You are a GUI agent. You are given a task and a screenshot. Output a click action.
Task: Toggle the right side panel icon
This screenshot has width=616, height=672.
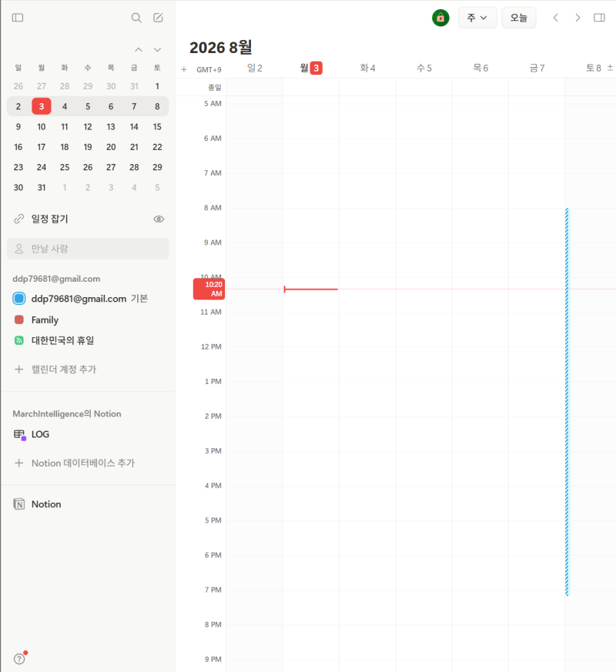(599, 18)
